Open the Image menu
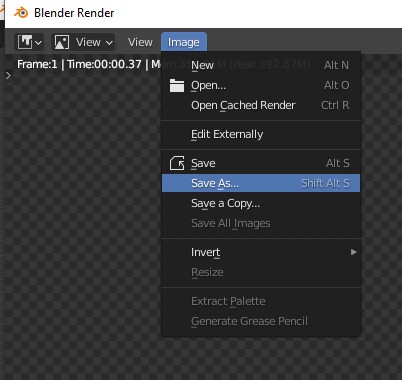The height and width of the screenshot is (380, 402). tap(184, 42)
